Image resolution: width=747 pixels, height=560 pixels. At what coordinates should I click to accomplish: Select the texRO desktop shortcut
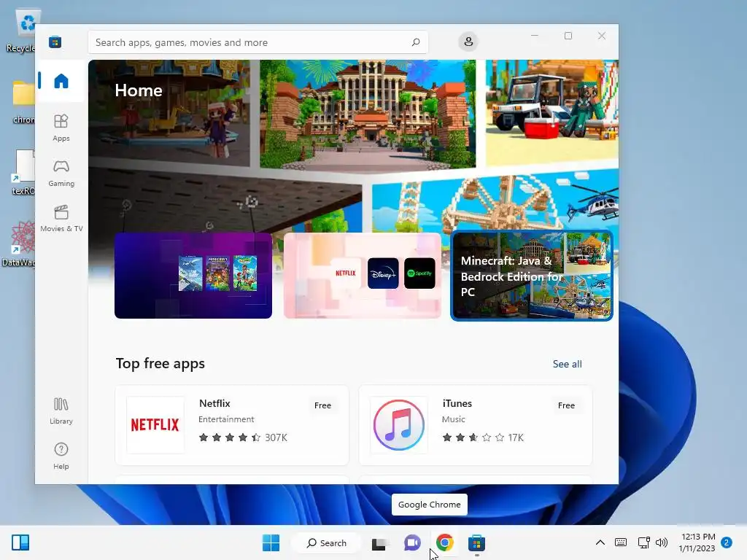point(23,172)
